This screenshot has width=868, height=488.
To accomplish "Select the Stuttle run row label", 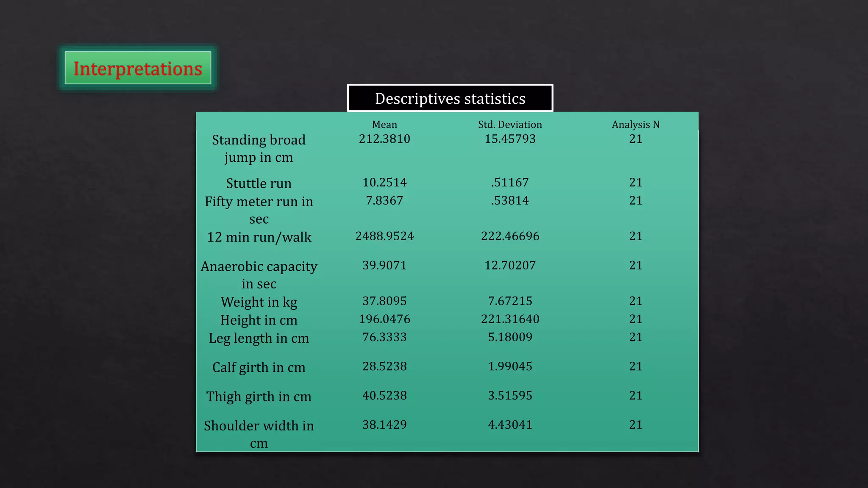I will (259, 183).
